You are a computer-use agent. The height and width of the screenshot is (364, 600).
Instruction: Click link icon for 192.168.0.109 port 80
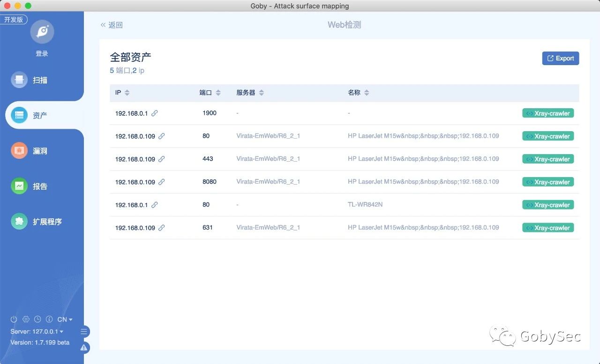[x=162, y=136]
